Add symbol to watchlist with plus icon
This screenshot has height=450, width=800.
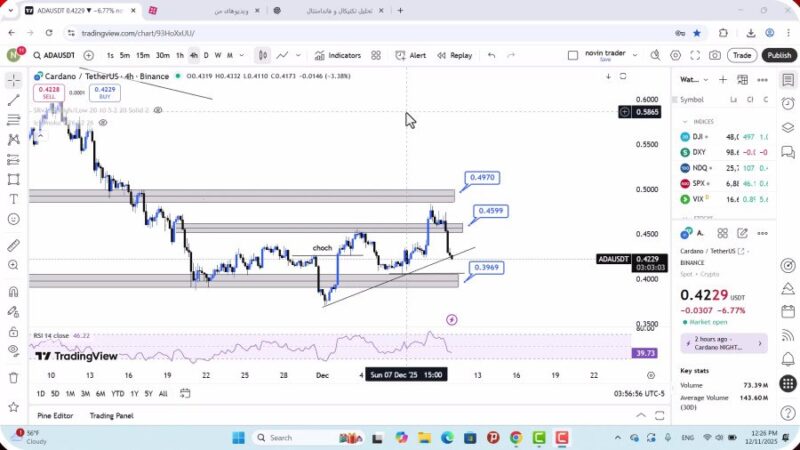722,79
